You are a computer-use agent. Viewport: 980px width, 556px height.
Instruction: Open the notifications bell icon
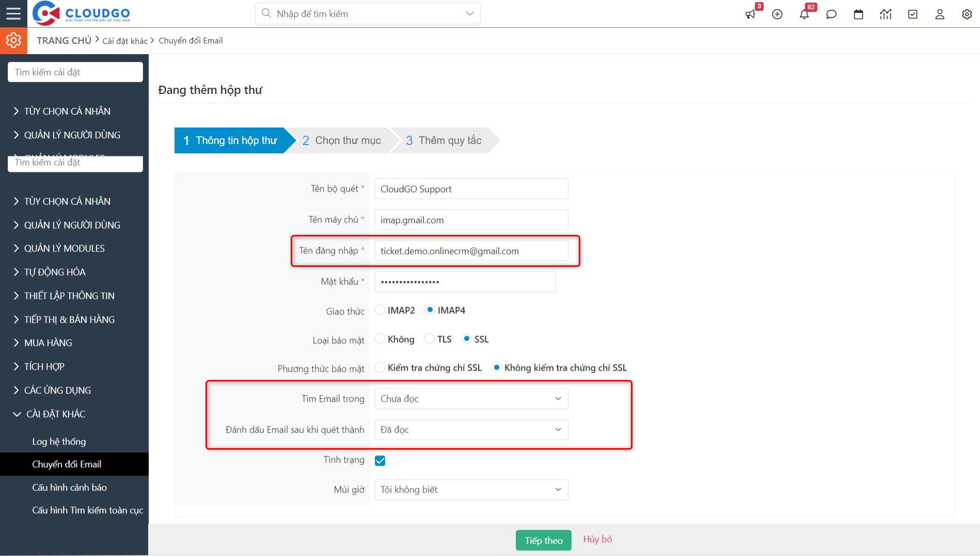804,14
